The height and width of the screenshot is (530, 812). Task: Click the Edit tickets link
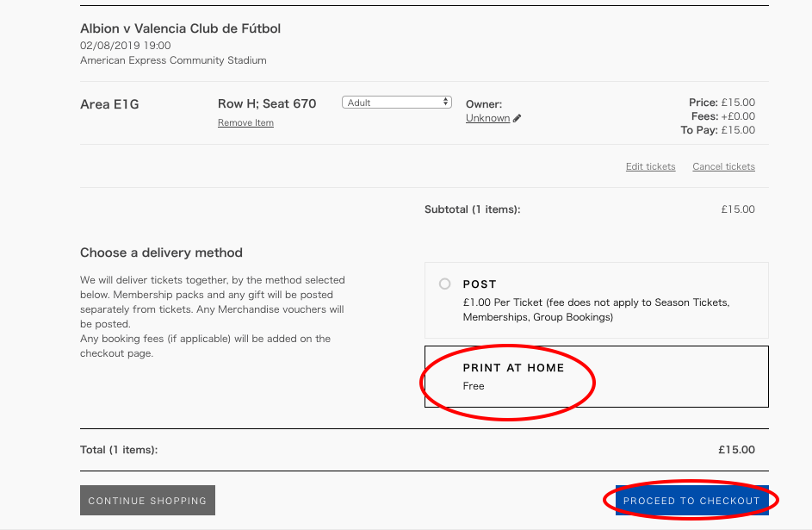pyautogui.click(x=650, y=166)
